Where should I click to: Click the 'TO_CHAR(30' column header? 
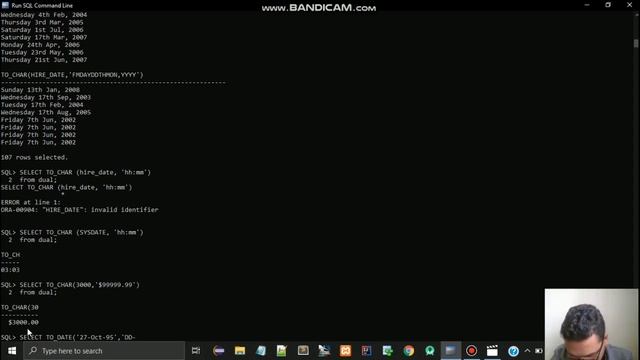tap(20, 307)
